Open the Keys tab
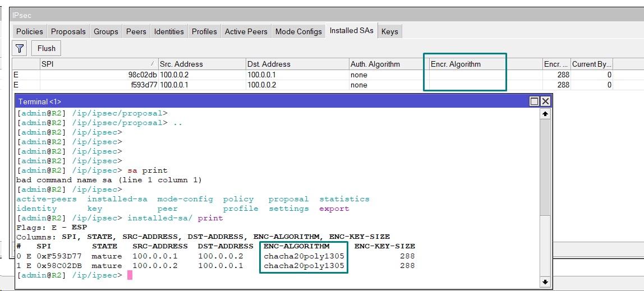The image size is (644, 291). pyautogui.click(x=389, y=31)
